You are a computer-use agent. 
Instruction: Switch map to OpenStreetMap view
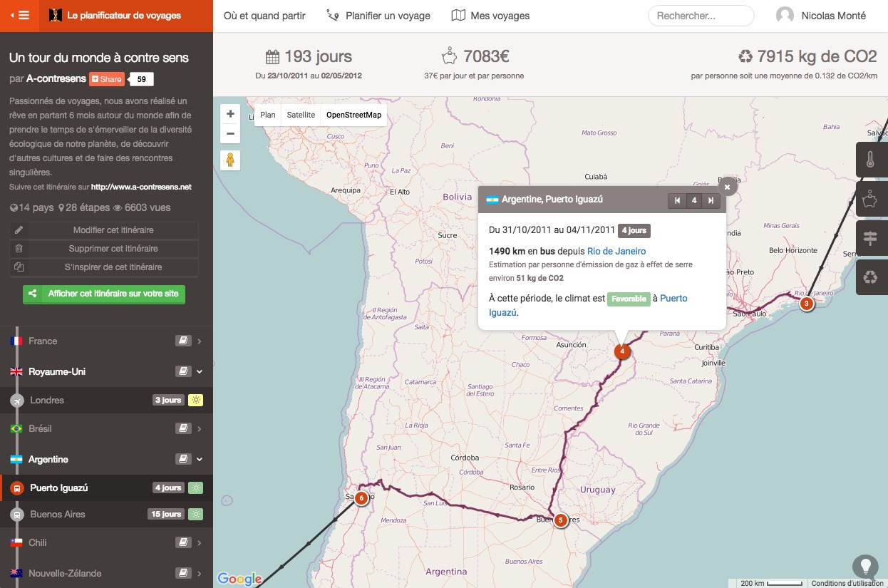tap(353, 115)
